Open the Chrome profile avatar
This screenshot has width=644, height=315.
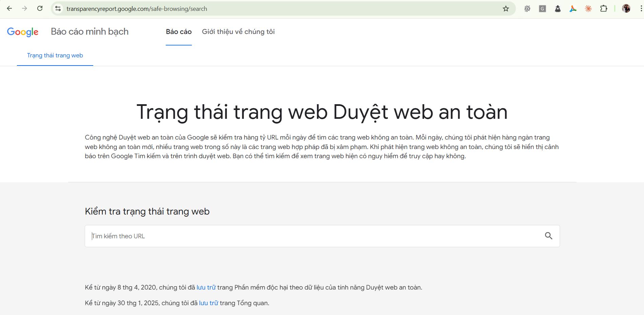(x=626, y=8)
